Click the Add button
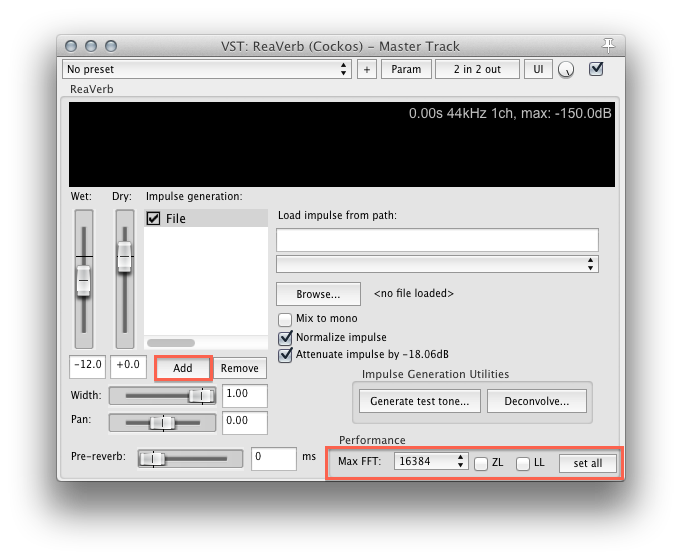The width and height of the screenshot is (682, 560). coord(183,368)
